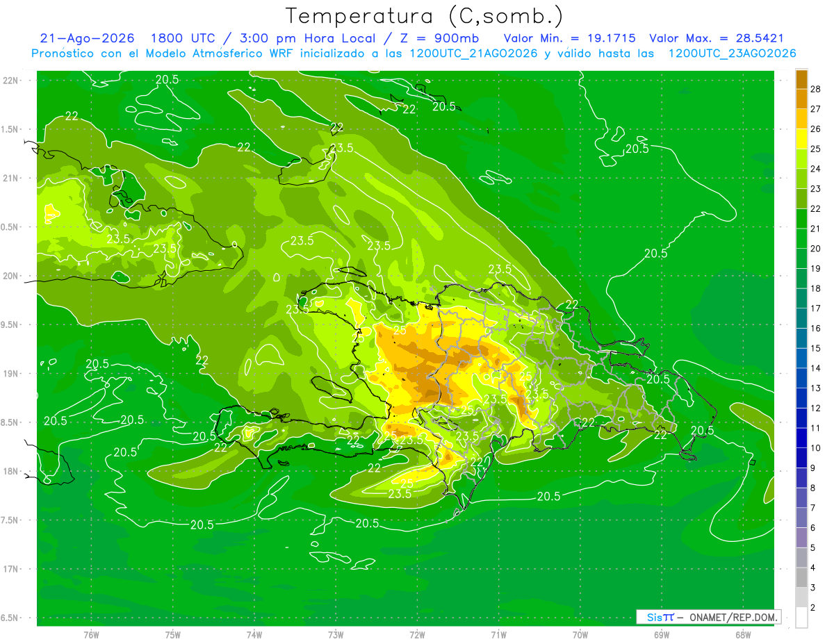The width and height of the screenshot is (834, 644).
Task: Select the date text "21-Ago-2026"
Action: pos(88,38)
